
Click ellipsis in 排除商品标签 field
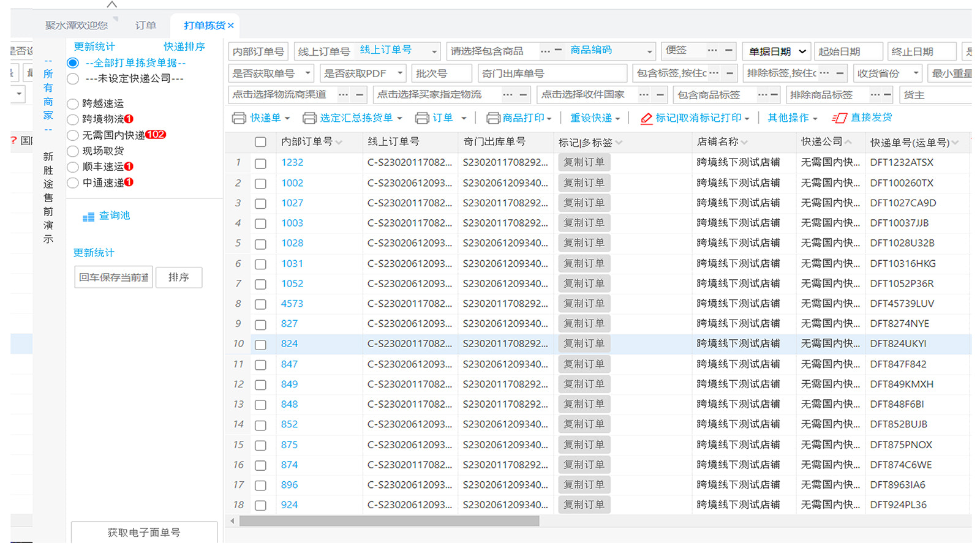[x=875, y=95]
